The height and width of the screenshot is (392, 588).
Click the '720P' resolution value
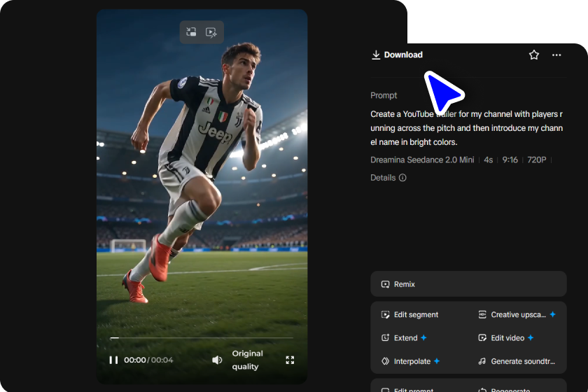[537, 160]
